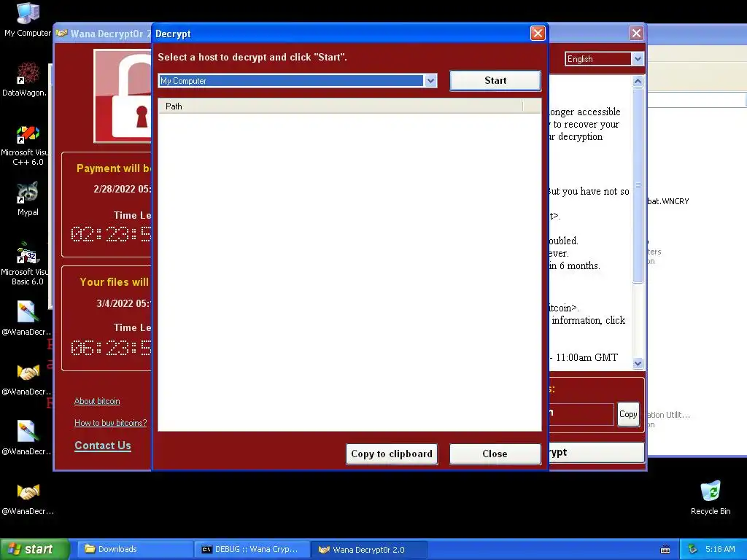Click the ransom note scrollbar thumb
747x560 pixels.
tap(638, 186)
